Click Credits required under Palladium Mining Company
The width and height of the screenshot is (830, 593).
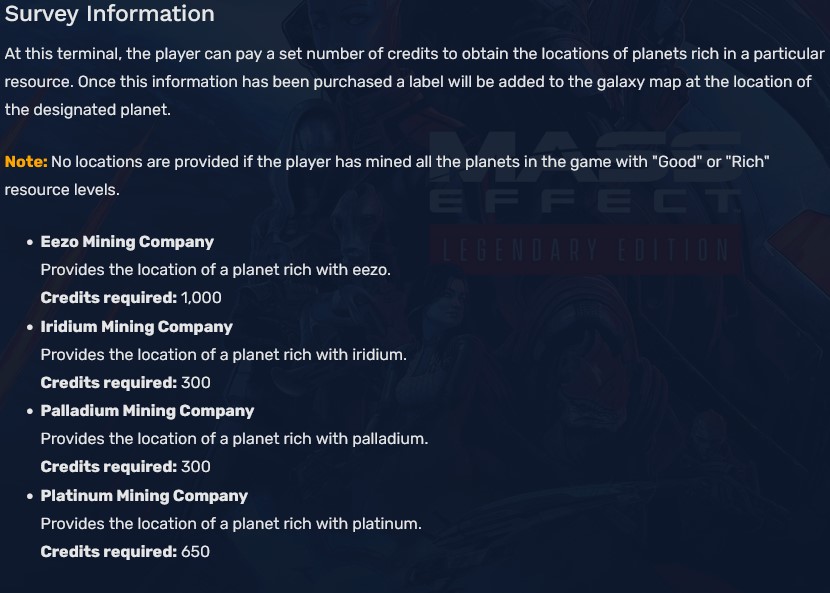tap(108, 467)
